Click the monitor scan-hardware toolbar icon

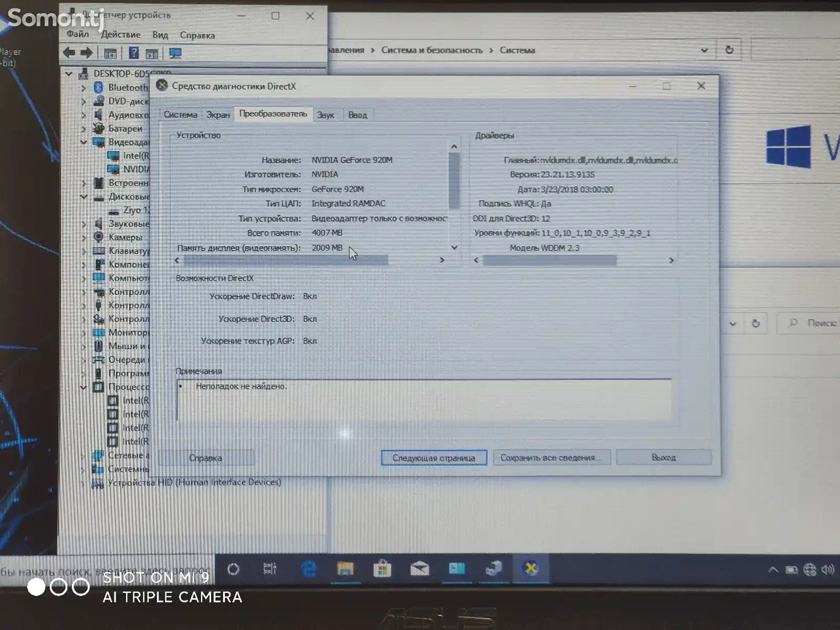tap(175, 53)
